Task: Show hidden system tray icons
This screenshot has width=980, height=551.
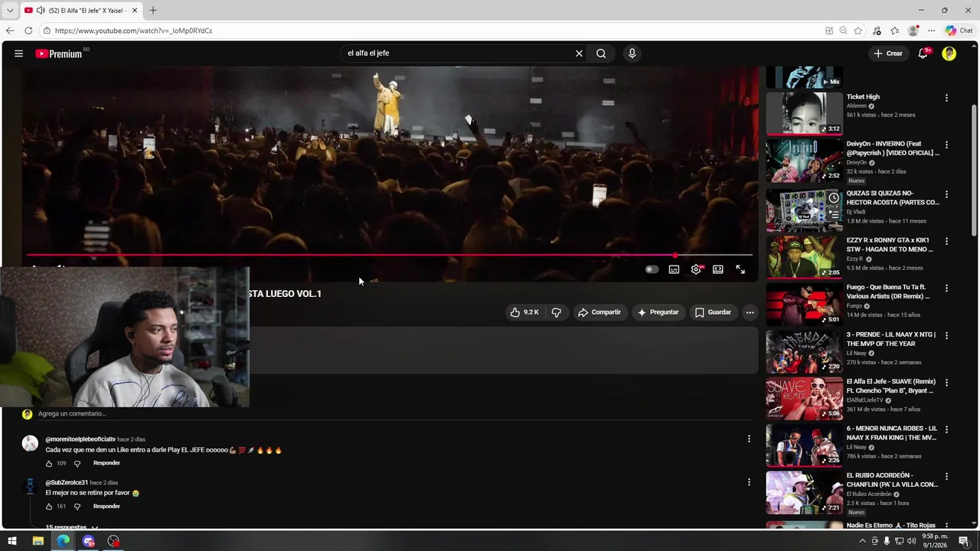Action: 862,541
